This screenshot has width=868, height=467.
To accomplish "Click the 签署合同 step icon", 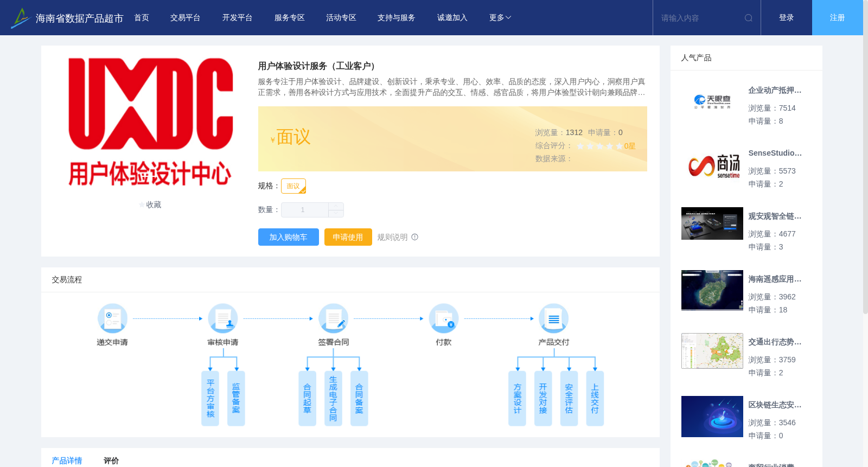I will point(333,318).
